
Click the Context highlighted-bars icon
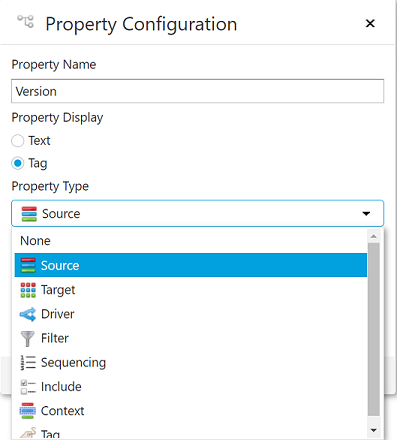[x=28, y=411]
